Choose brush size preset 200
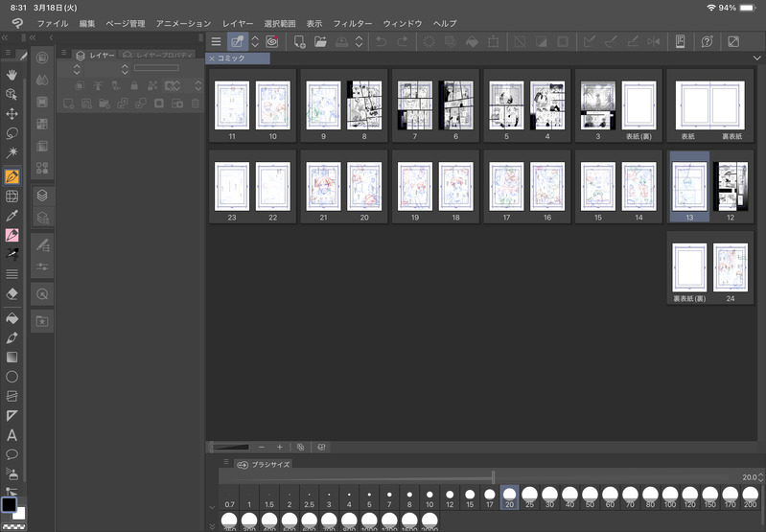Viewport: 766px width, 532px height. 751,497
